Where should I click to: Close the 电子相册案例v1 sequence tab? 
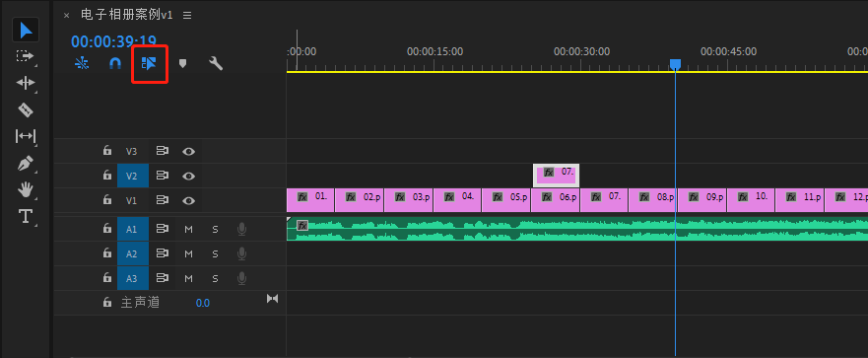[x=66, y=16]
